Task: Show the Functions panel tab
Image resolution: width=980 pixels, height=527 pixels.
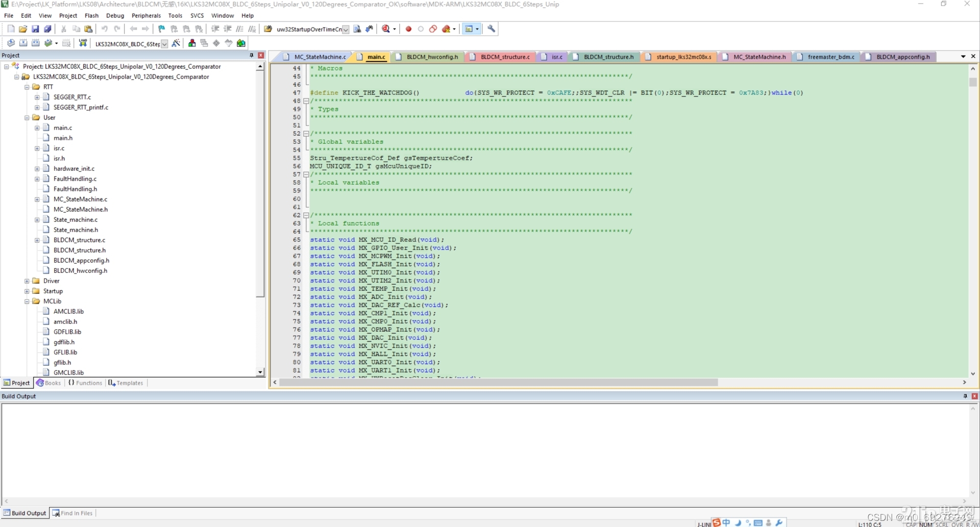Action: click(85, 383)
